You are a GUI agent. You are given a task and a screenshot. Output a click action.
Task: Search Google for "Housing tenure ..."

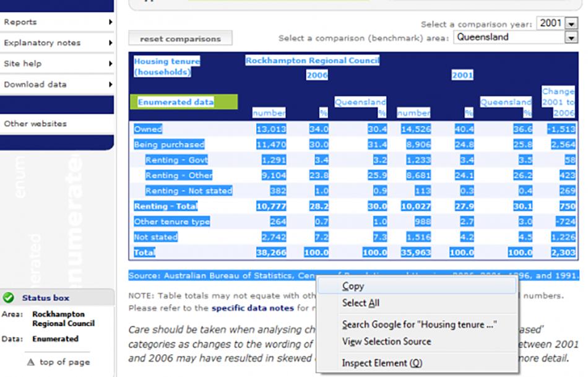tap(417, 324)
